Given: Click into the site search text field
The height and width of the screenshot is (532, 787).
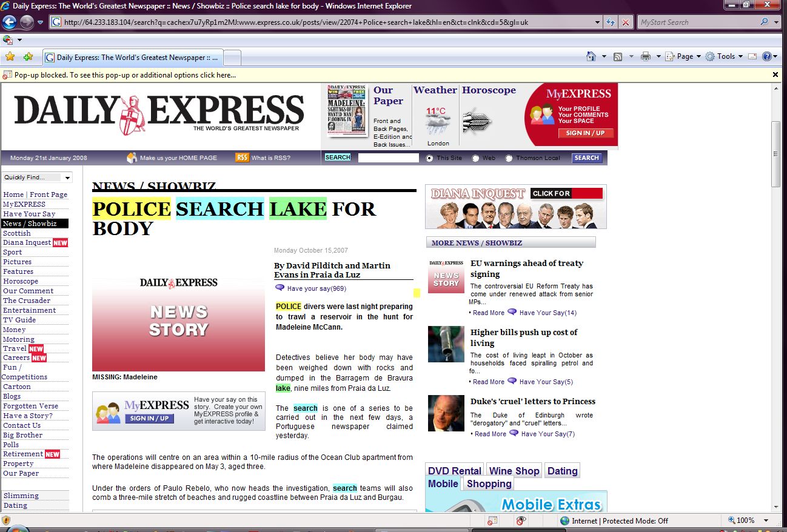Looking at the screenshot, I should [388, 158].
